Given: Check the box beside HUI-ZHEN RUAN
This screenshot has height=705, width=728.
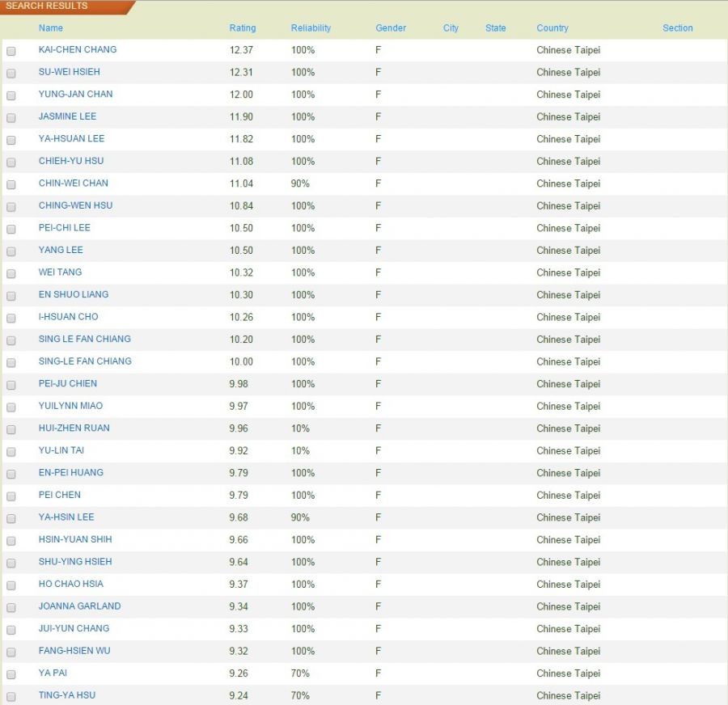Looking at the screenshot, I should (x=11, y=430).
